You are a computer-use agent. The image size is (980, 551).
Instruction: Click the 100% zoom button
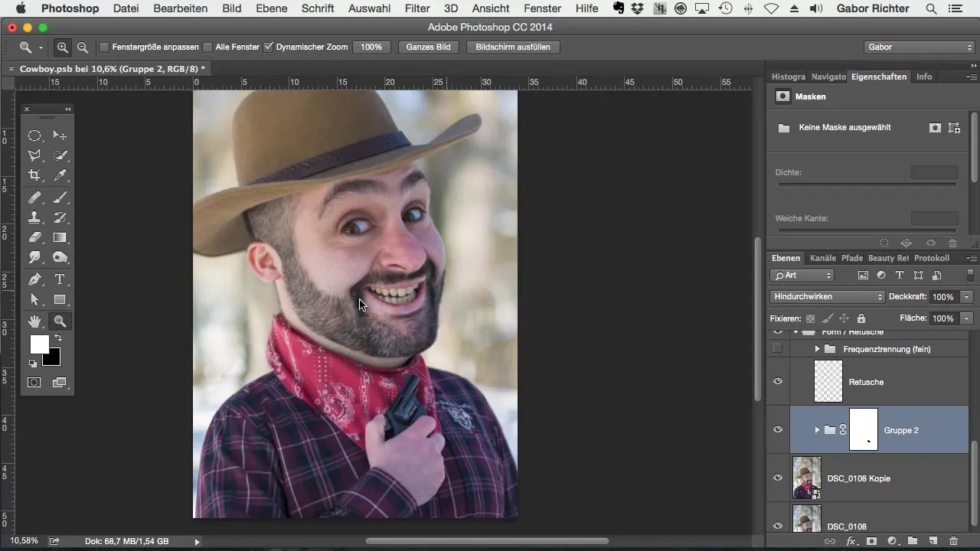point(371,47)
